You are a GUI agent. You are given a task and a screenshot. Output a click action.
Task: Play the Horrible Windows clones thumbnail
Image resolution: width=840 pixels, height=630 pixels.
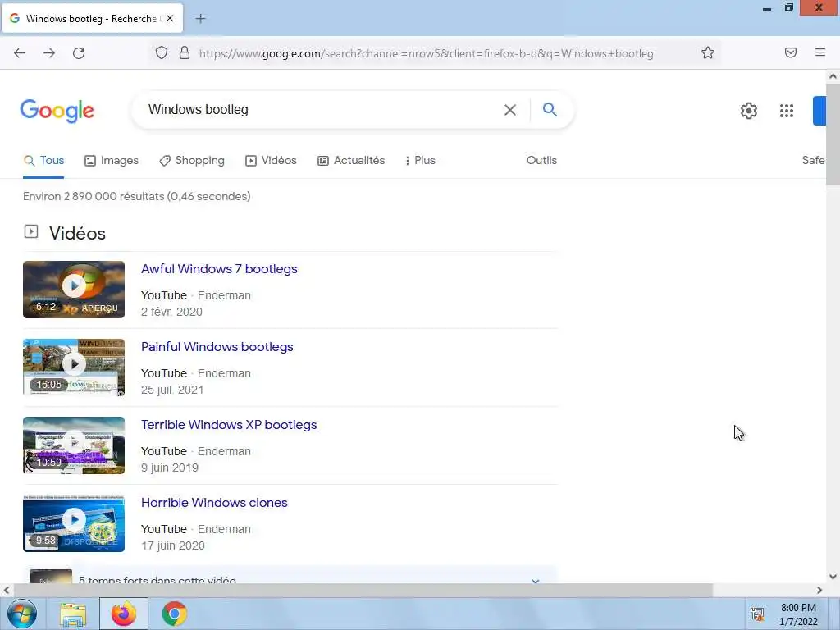click(74, 523)
